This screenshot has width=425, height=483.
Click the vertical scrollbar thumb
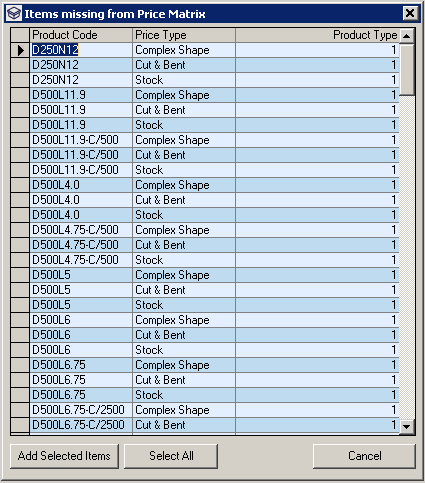pos(407,69)
